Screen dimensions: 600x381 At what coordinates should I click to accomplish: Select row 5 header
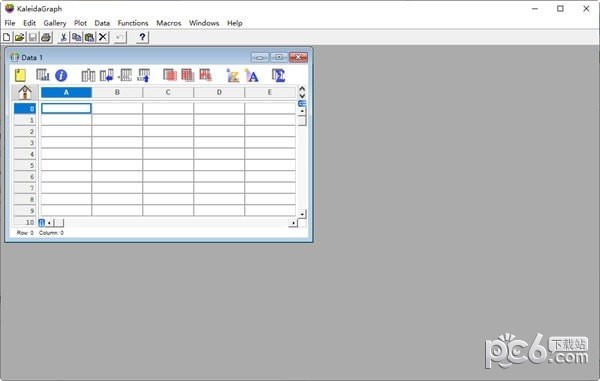click(x=25, y=166)
